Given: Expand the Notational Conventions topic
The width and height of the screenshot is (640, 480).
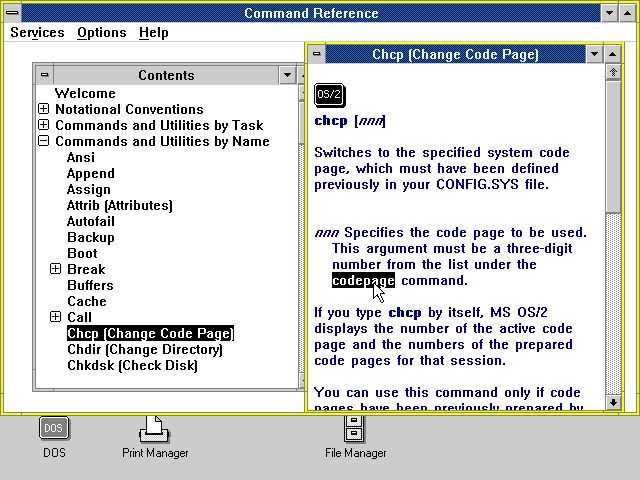Looking at the screenshot, I should point(43,109).
